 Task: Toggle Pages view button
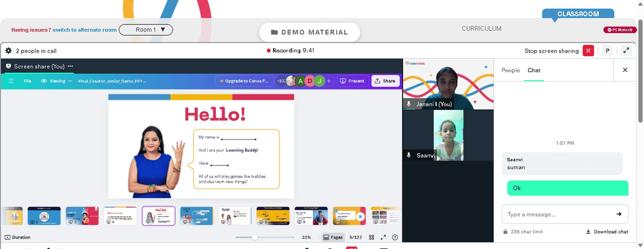[332, 237]
